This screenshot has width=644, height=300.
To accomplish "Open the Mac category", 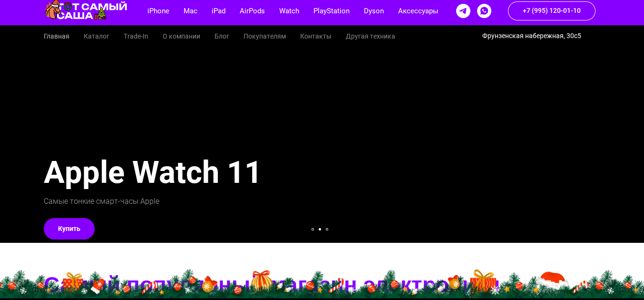I will click(x=190, y=11).
